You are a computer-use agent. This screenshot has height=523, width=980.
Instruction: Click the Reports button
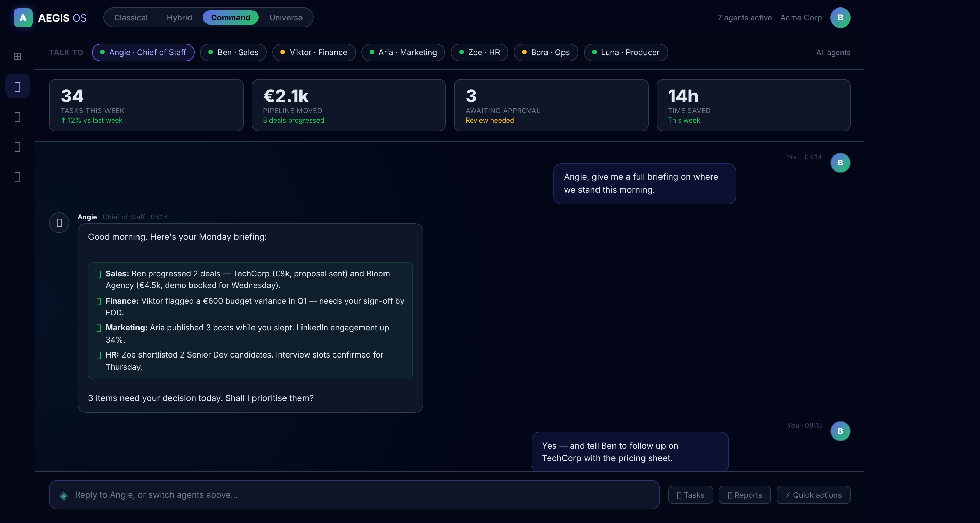click(x=744, y=495)
